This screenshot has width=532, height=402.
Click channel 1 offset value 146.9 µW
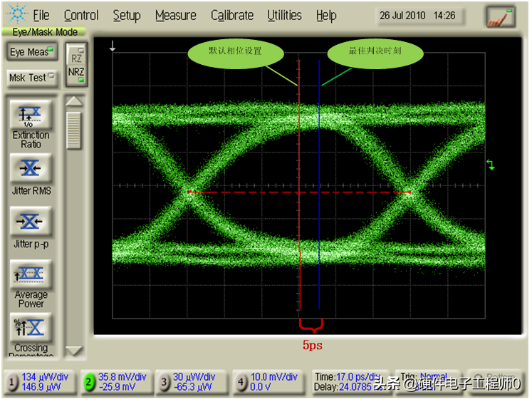[41, 387]
